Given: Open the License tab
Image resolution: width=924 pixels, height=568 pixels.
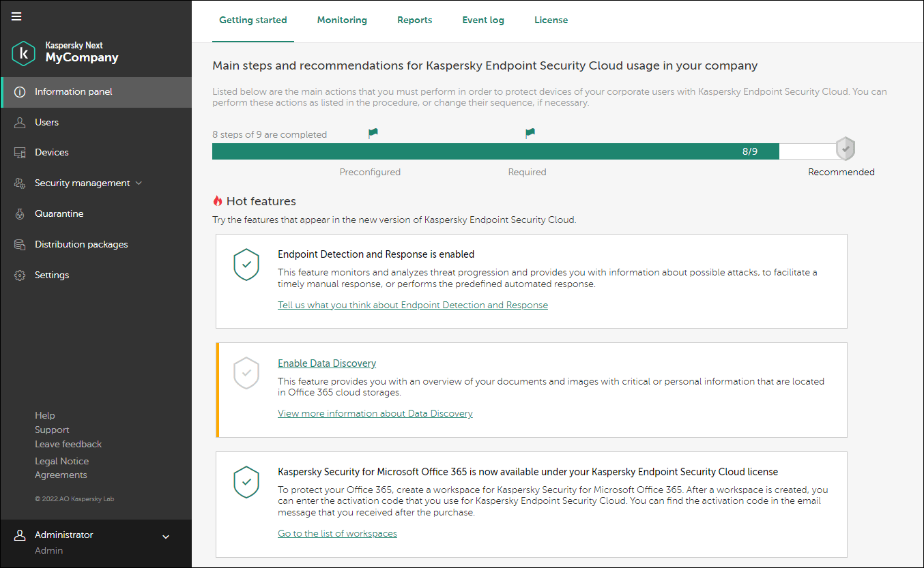Looking at the screenshot, I should (x=551, y=20).
